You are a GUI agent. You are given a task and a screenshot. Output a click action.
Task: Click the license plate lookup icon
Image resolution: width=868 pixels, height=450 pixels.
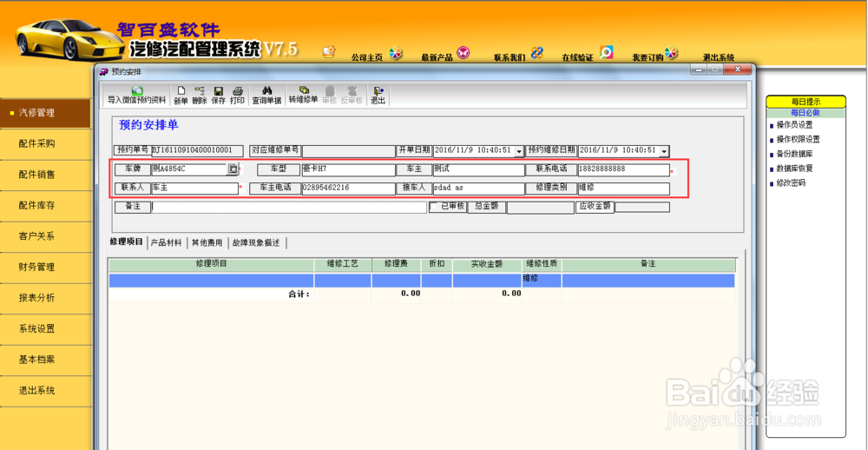click(233, 169)
